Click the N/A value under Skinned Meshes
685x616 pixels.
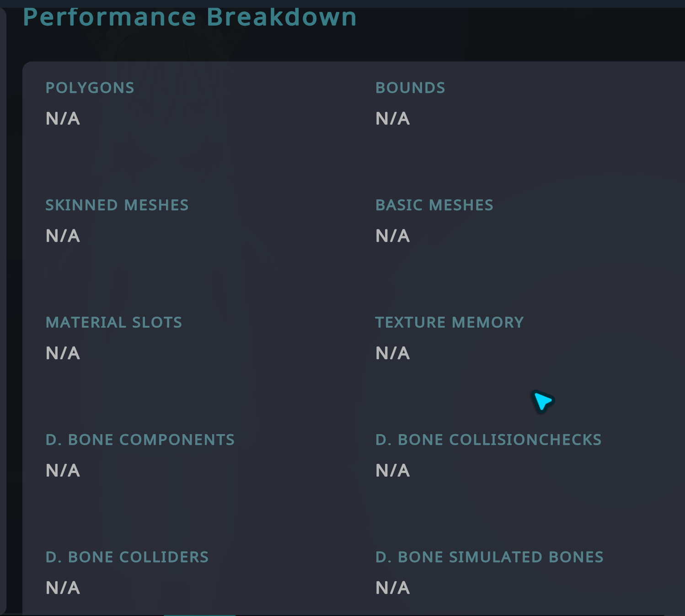(x=63, y=236)
